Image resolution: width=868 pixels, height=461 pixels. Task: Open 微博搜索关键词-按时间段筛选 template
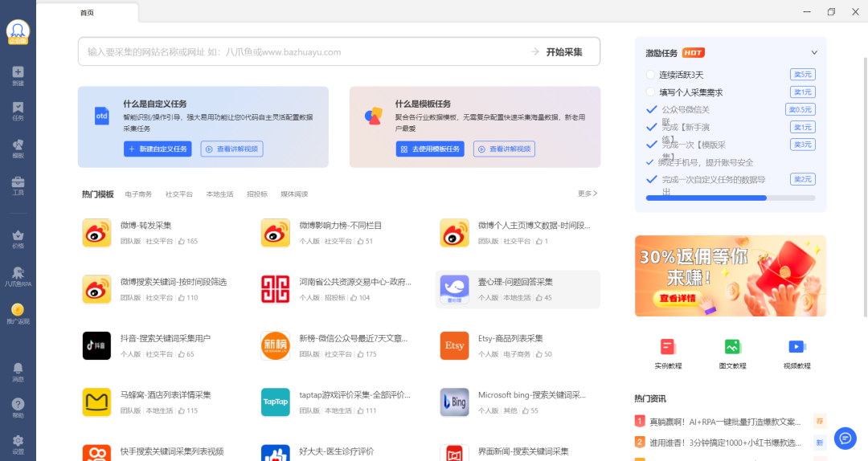[x=174, y=282]
